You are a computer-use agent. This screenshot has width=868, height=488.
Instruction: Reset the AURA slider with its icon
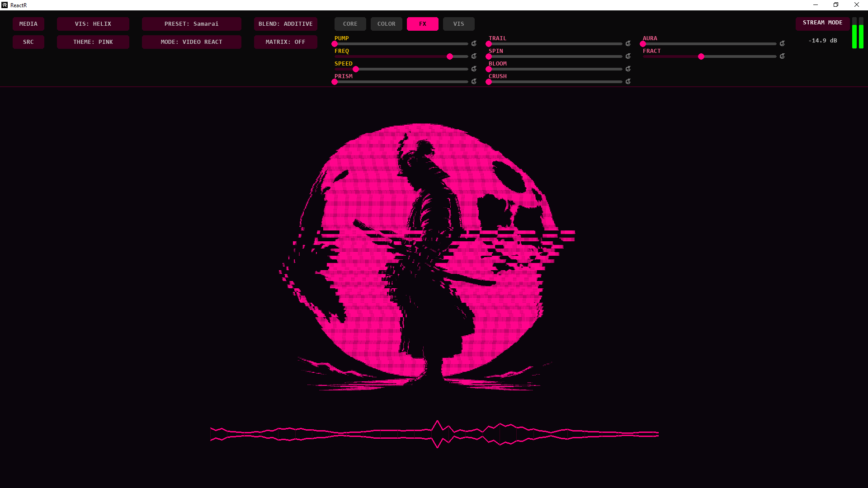click(782, 44)
